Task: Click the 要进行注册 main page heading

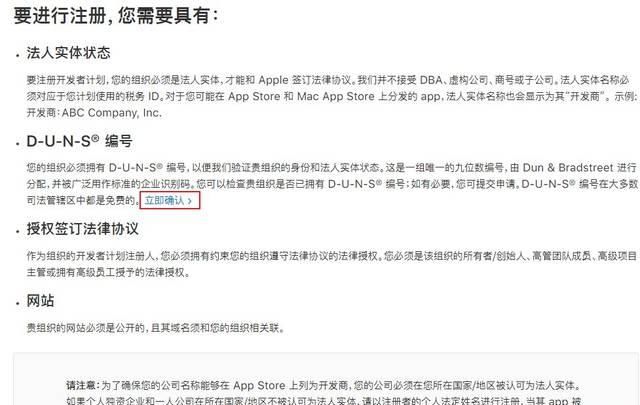Action: click(x=116, y=16)
